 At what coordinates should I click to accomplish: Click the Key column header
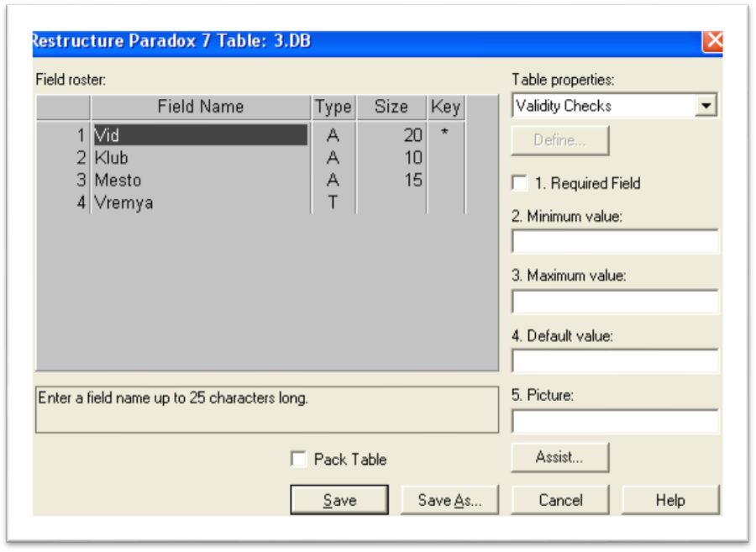[x=446, y=107]
